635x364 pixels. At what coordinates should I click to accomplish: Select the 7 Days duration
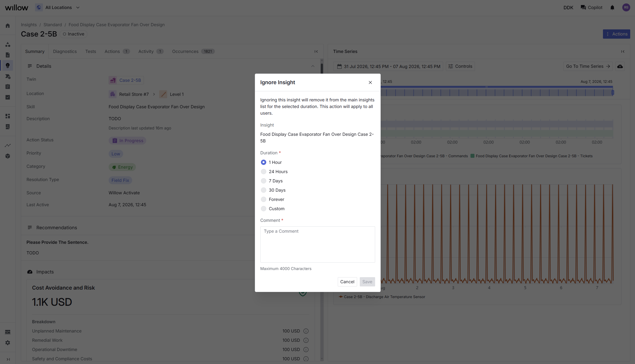(263, 181)
